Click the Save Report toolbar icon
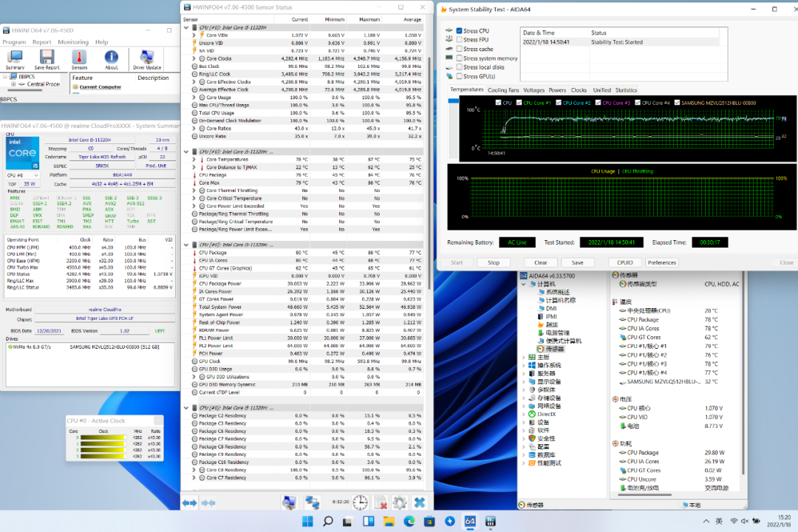 tap(47, 60)
